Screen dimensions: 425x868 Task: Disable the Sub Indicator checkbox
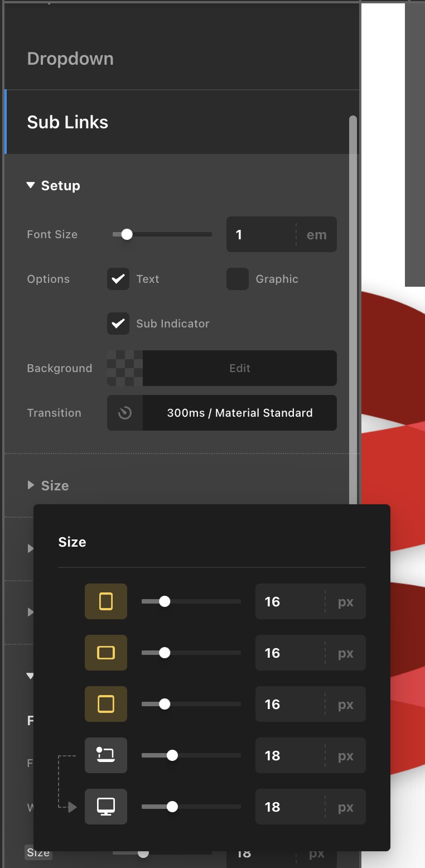118,324
